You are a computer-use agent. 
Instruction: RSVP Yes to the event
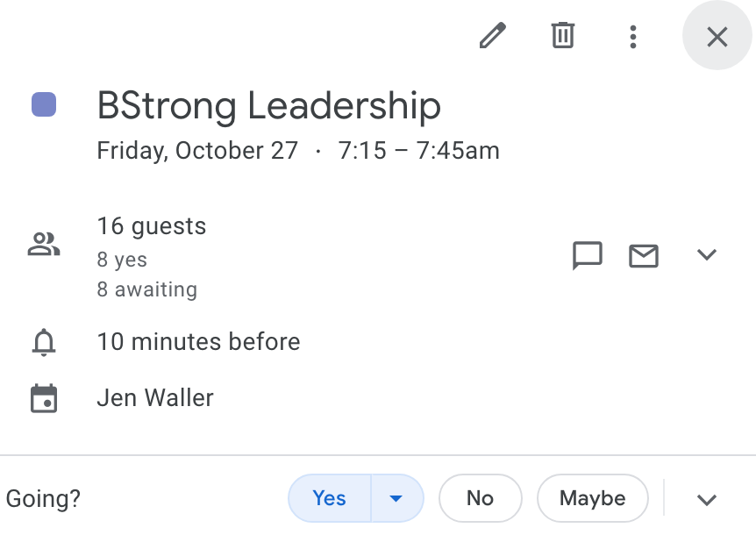pyautogui.click(x=330, y=498)
